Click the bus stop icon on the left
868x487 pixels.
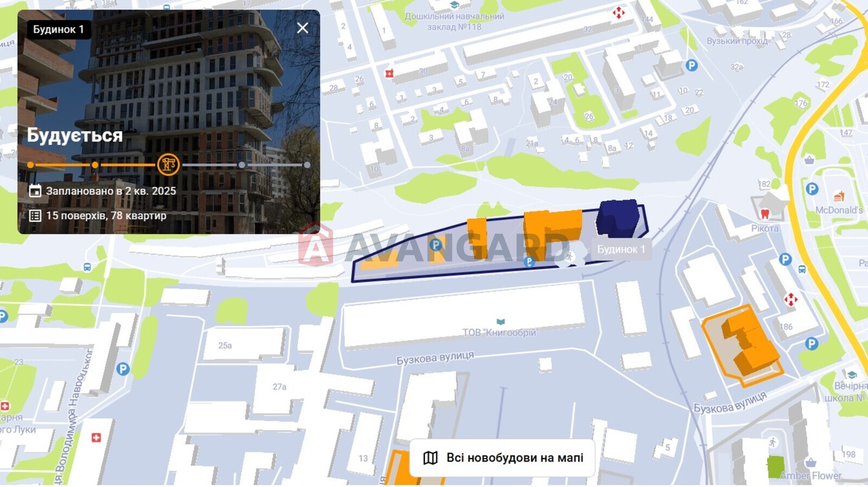point(87,267)
